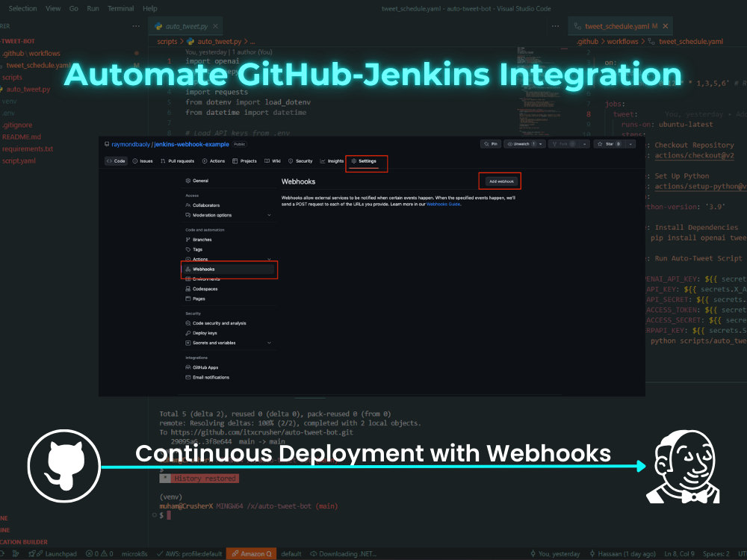This screenshot has width=747, height=560.
Task: Open the Security tab on GitHub
Action: (x=300, y=161)
